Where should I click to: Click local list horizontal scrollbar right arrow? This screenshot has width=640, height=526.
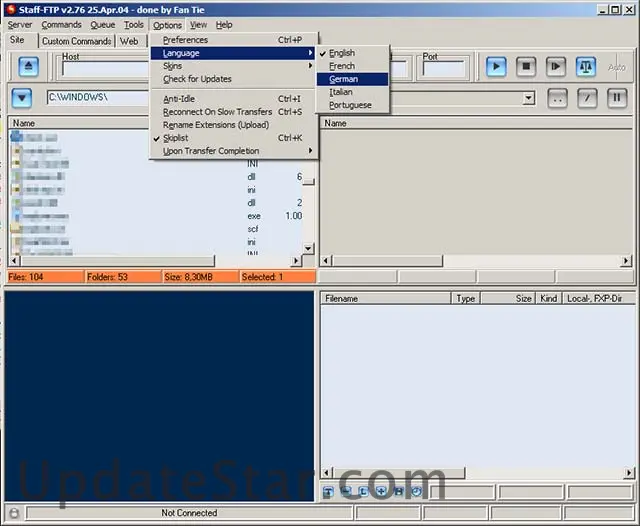pyautogui.click(x=296, y=261)
